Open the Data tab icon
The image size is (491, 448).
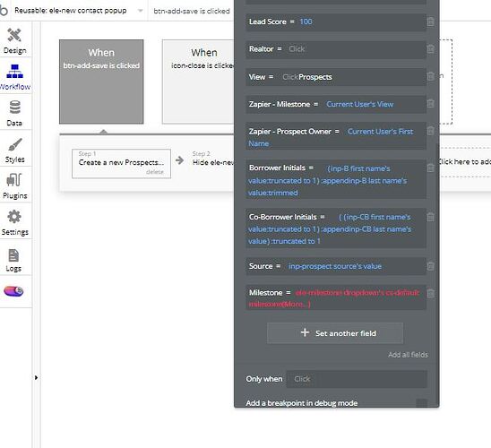14,108
